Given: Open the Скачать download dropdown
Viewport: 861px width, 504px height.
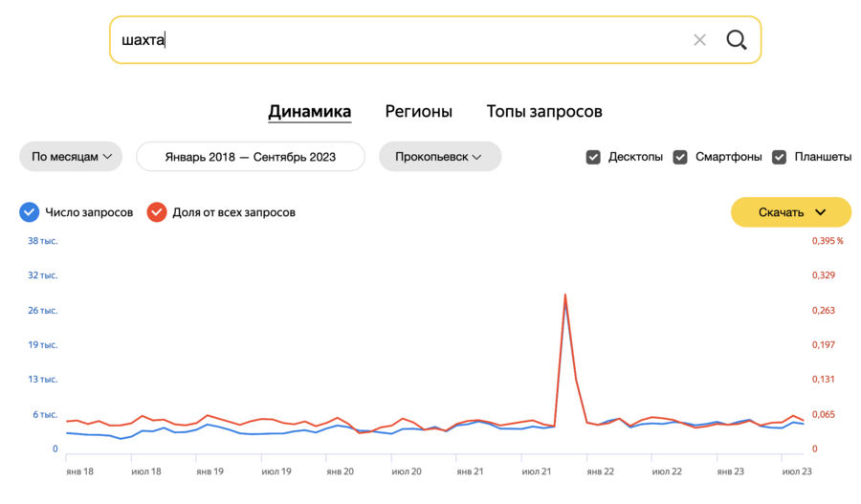Looking at the screenshot, I should click(x=790, y=212).
